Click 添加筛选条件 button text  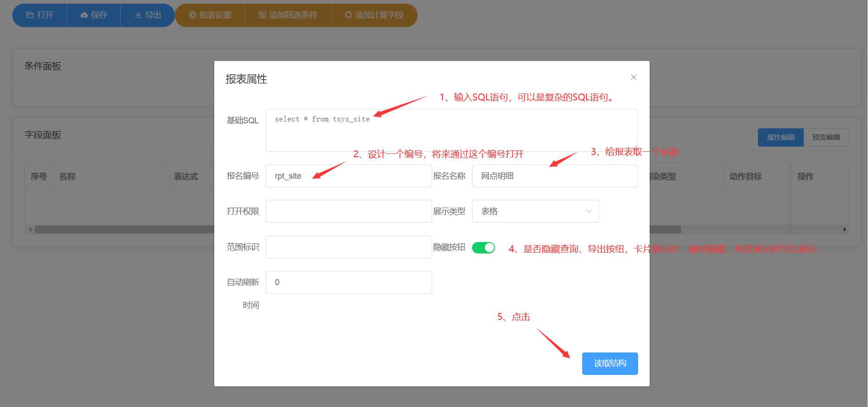point(293,15)
